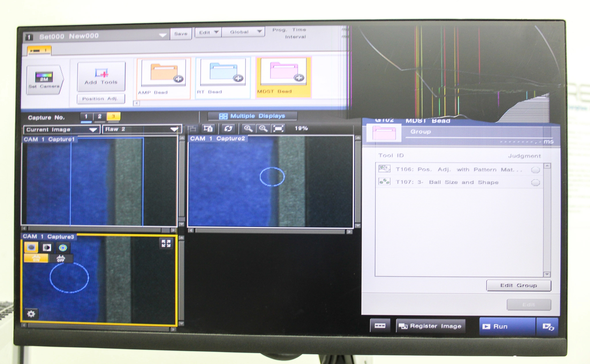Image resolution: width=590 pixels, height=364 pixels.
Task: Click tool list scroll up arrow
Action: 547,166
